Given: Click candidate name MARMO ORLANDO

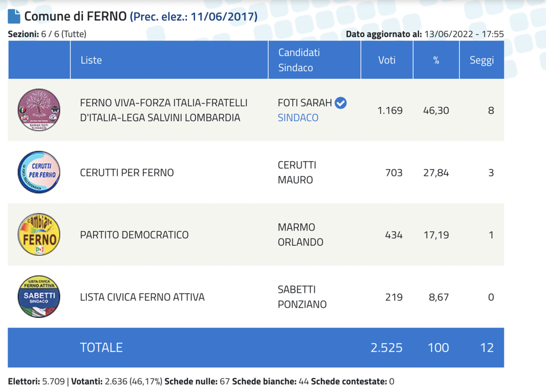Looking at the screenshot, I should pyautogui.click(x=301, y=235).
